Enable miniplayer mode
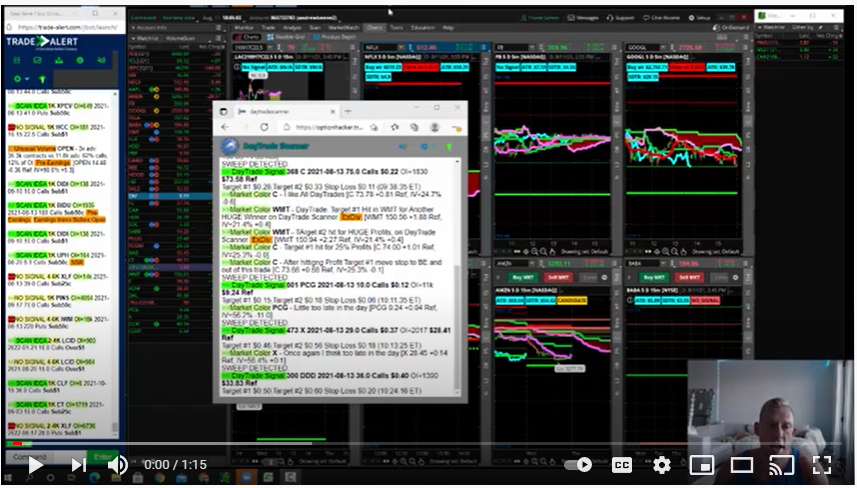Image resolution: width=857 pixels, height=488 pixels. coord(701,465)
